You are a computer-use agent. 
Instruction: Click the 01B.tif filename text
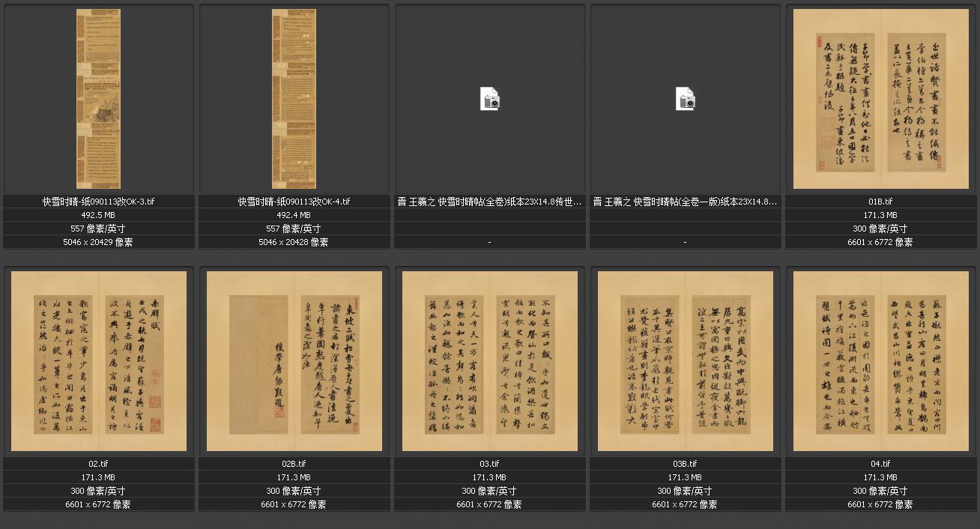pyautogui.click(x=880, y=202)
